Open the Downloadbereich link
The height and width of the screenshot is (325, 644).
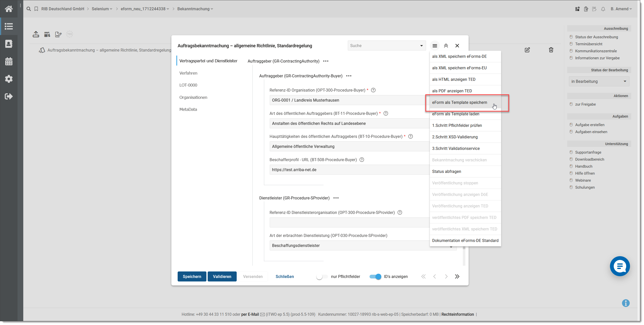(x=590, y=159)
